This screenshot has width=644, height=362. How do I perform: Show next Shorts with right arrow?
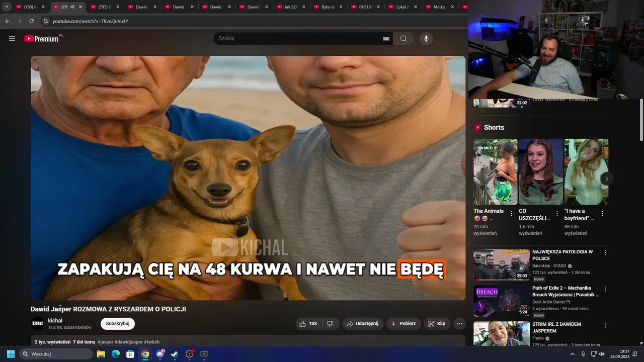point(607,178)
